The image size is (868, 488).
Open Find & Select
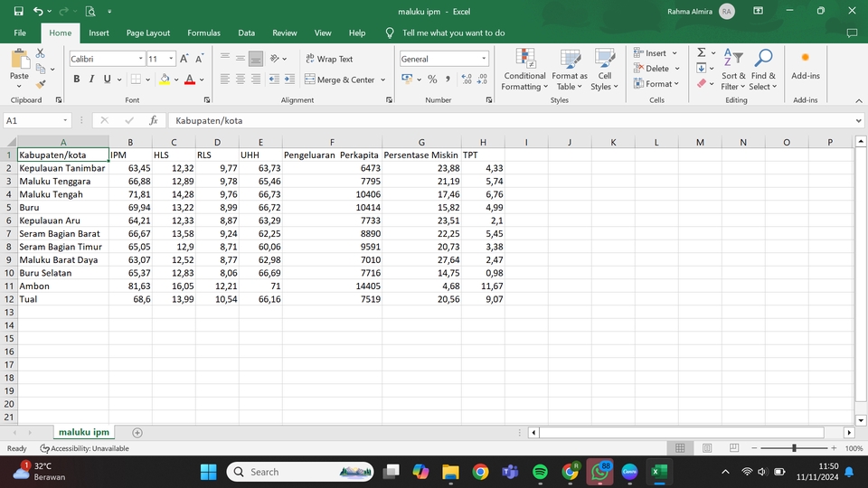[x=763, y=70]
